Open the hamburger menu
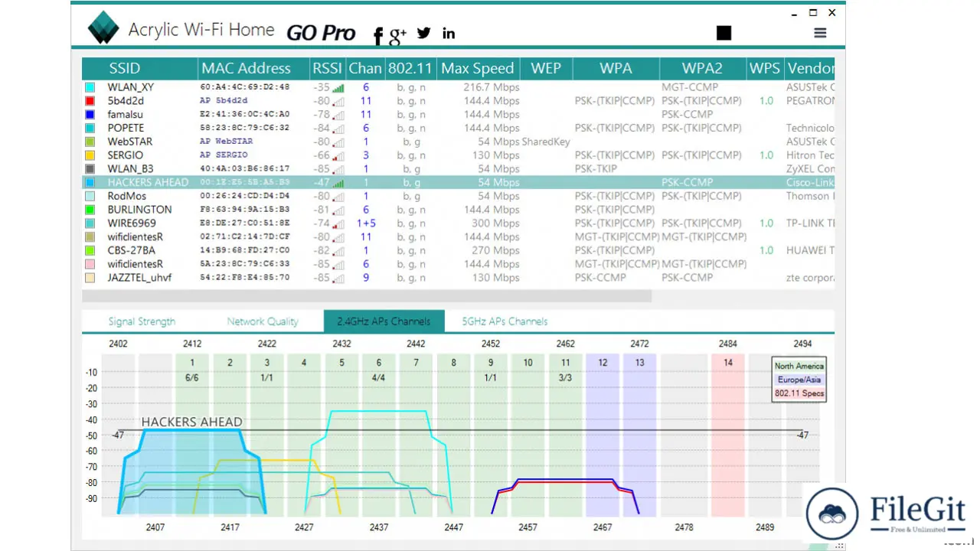Viewport: 980px width, 551px height. 820,33
